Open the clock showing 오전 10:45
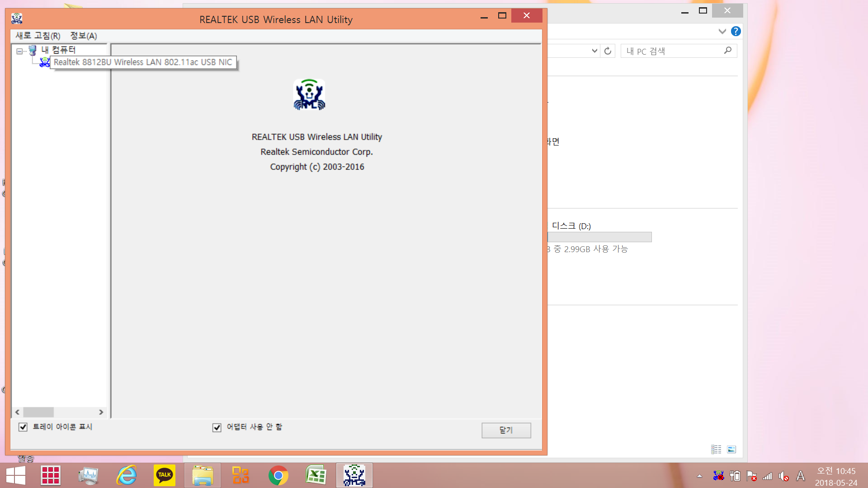The width and height of the screenshot is (868, 488). tap(836, 477)
